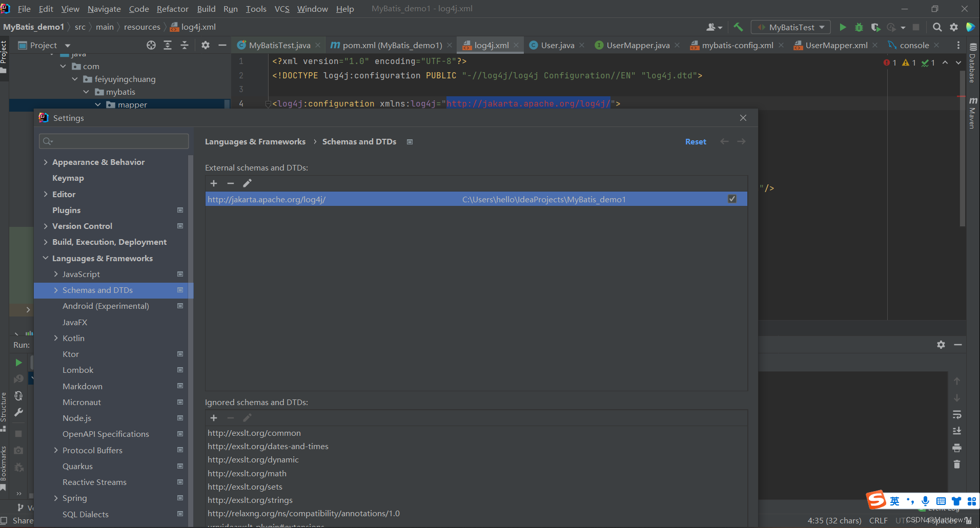The width and height of the screenshot is (980, 528).
Task: Expand all in Project panel
Action: click(x=168, y=45)
